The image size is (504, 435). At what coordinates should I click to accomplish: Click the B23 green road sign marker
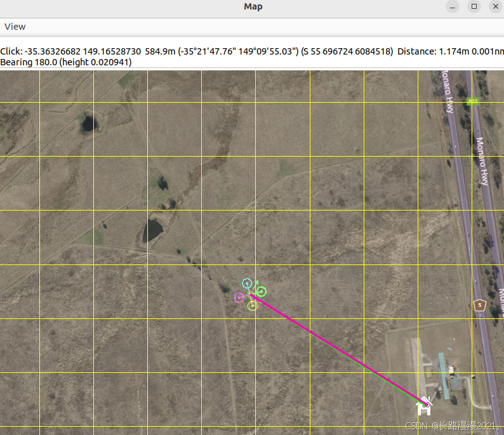[472, 101]
